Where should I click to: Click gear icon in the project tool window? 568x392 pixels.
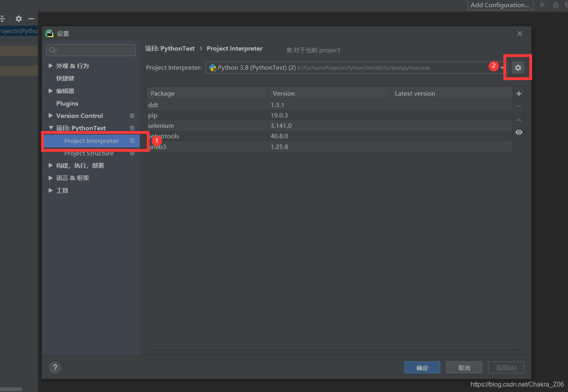click(19, 19)
